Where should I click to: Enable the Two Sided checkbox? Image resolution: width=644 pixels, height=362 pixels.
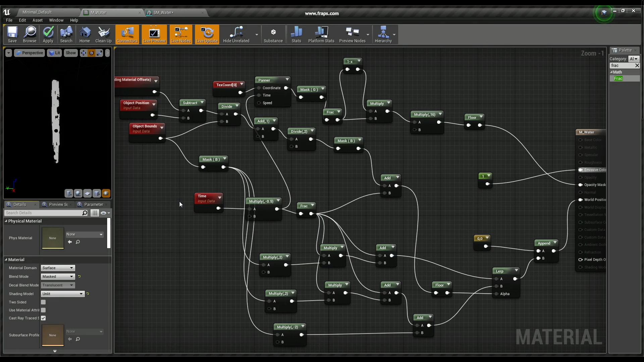pos(43,302)
